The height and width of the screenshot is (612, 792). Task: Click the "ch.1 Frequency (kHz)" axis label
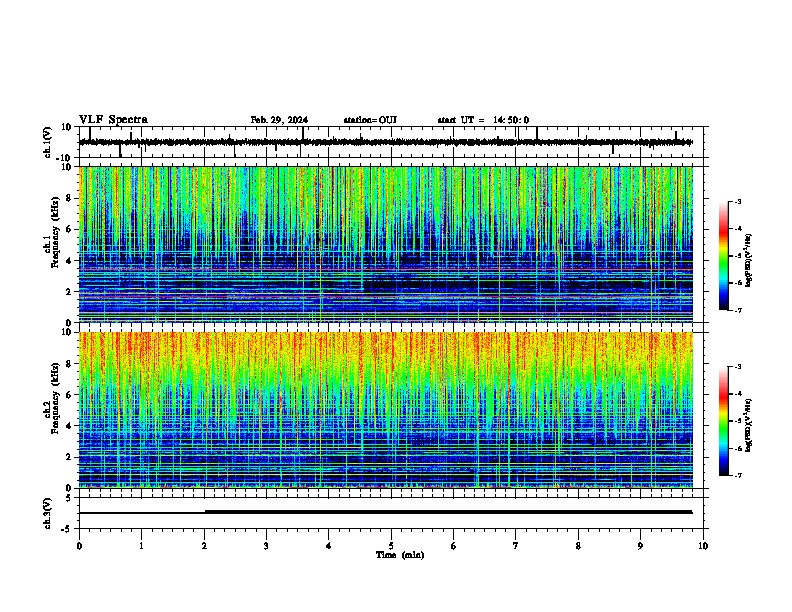50,232
